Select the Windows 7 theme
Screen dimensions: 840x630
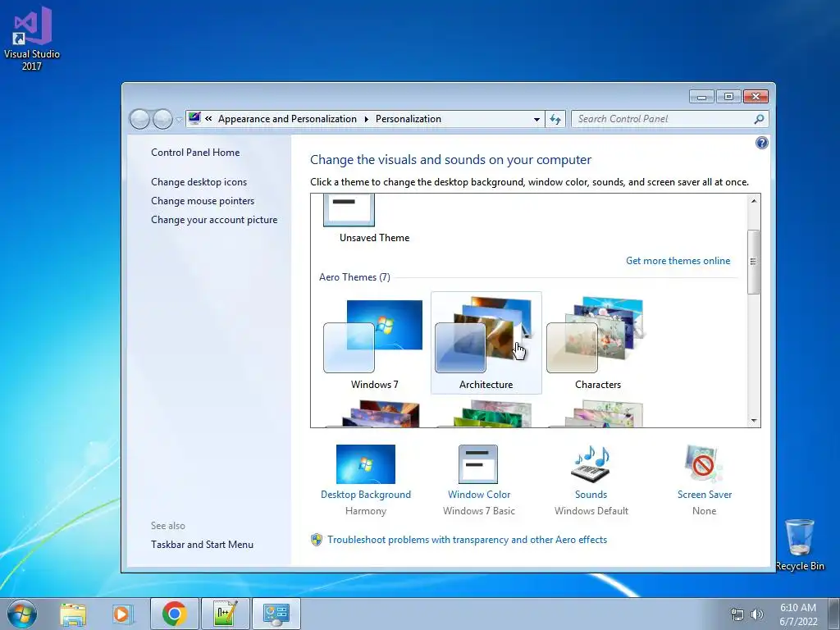coord(374,343)
